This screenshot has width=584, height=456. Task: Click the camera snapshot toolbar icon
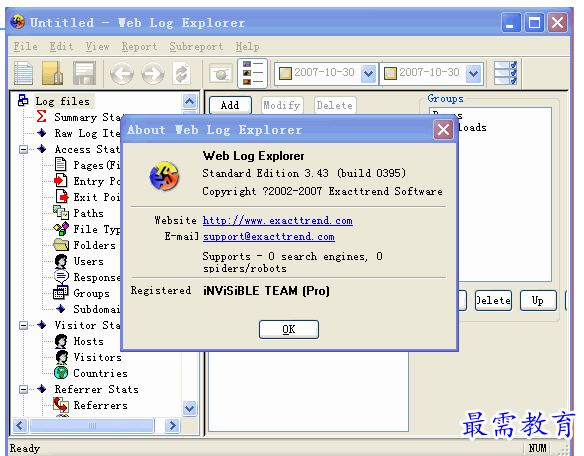(221, 73)
